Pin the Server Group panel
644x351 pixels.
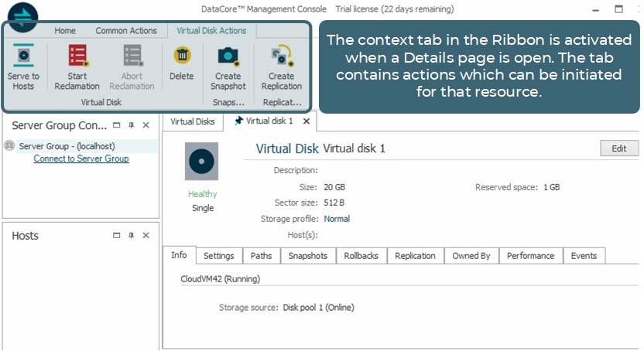tap(132, 125)
